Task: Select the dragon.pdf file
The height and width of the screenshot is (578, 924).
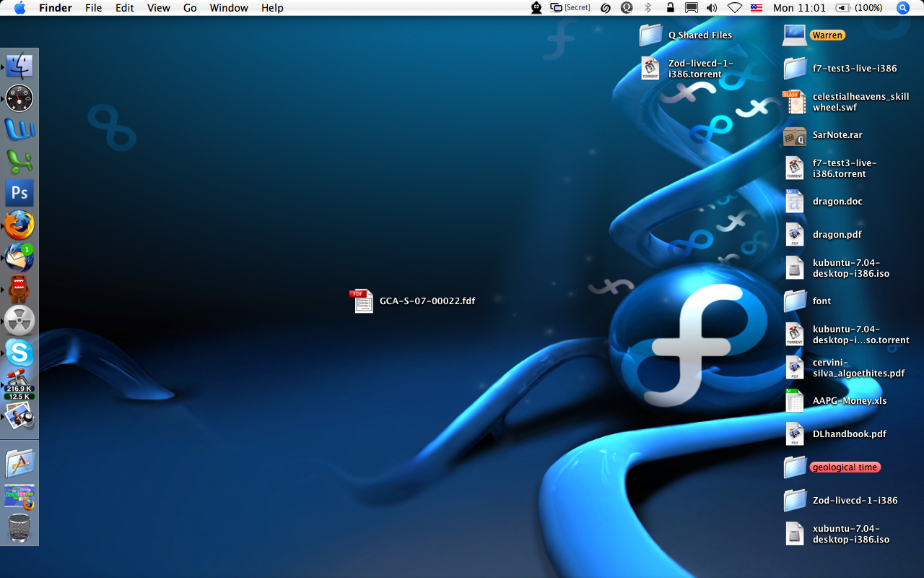Action: click(x=823, y=235)
